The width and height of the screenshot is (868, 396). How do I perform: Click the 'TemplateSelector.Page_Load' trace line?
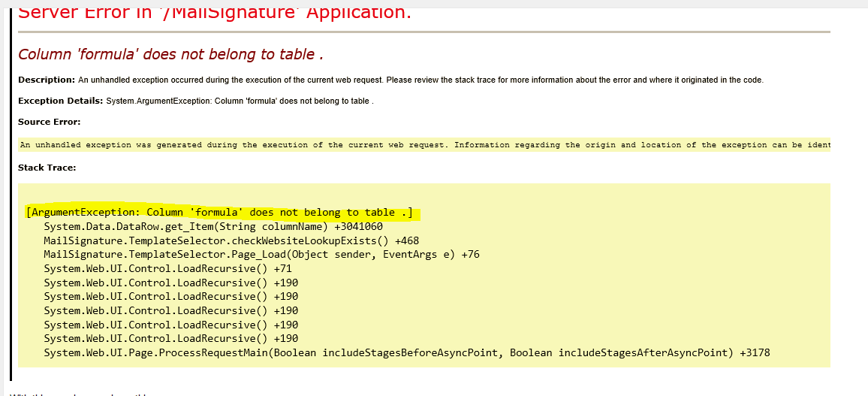pos(261,255)
